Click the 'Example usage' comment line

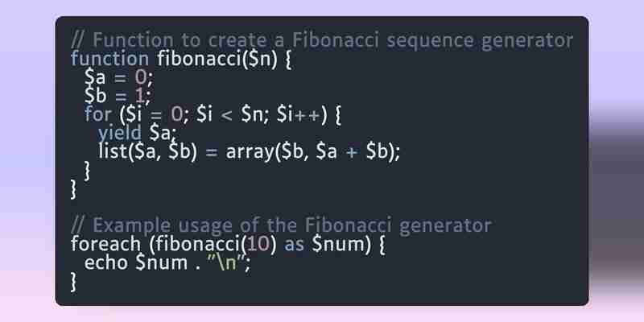tap(281, 225)
